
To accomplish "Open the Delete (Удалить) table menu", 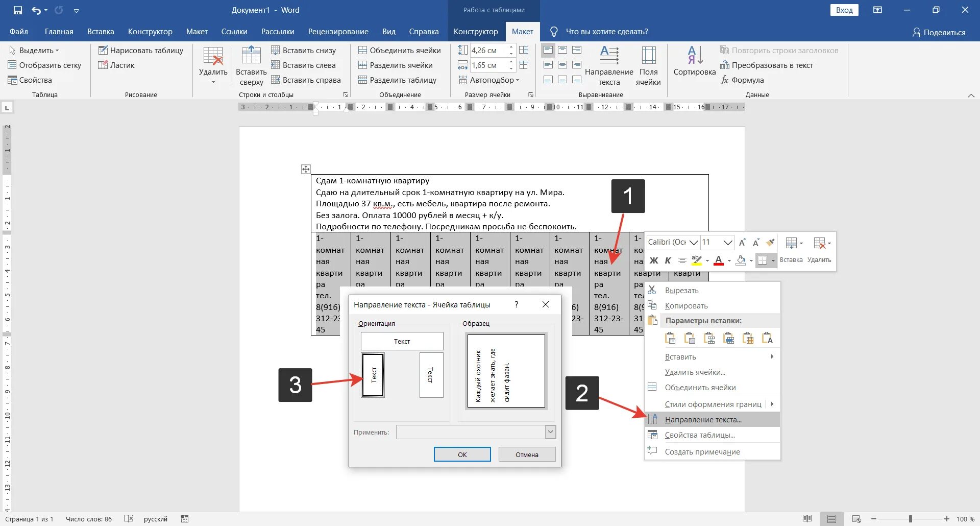I will coord(213,66).
